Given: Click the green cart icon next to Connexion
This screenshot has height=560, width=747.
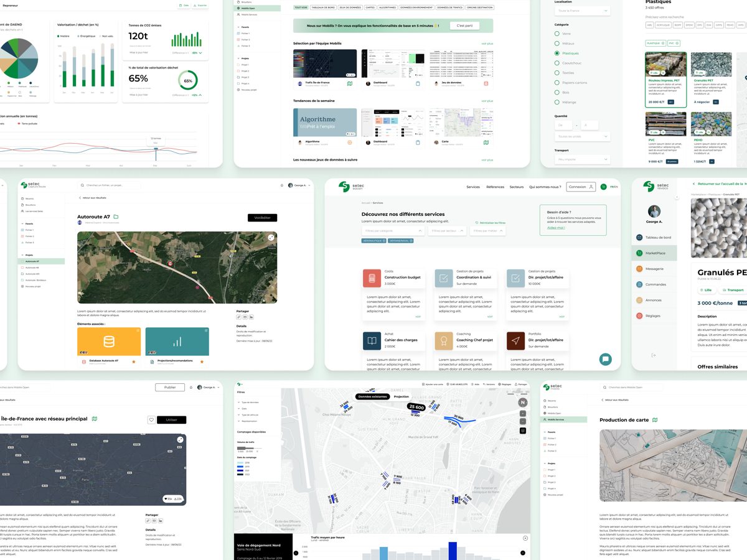Looking at the screenshot, I should pos(604,187).
